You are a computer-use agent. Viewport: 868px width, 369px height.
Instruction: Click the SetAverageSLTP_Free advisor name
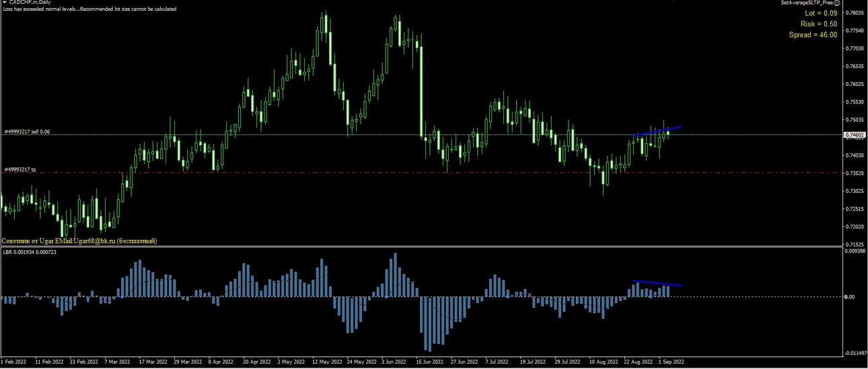tap(808, 3)
